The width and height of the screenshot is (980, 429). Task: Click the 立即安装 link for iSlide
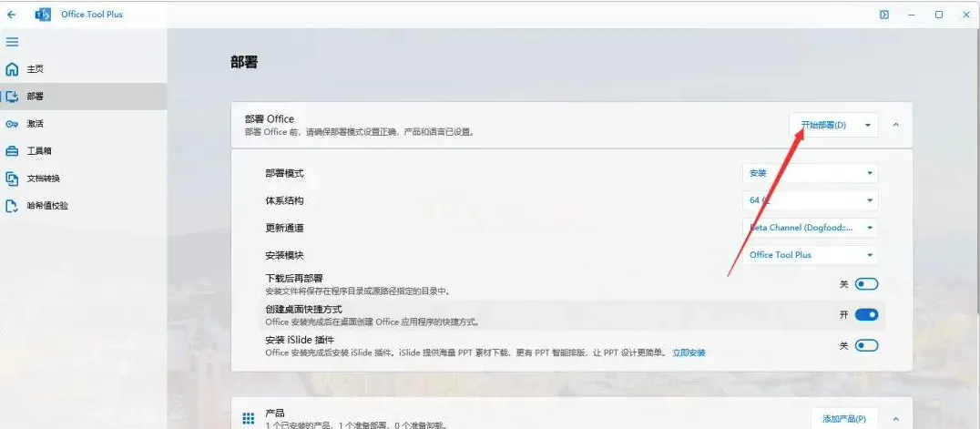pyautogui.click(x=689, y=352)
